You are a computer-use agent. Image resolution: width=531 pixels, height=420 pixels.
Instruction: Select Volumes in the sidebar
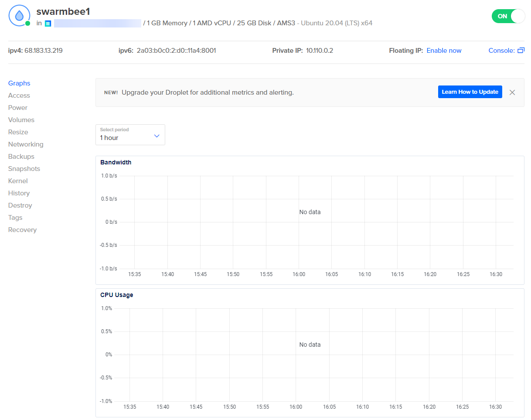(x=21, y=120)
